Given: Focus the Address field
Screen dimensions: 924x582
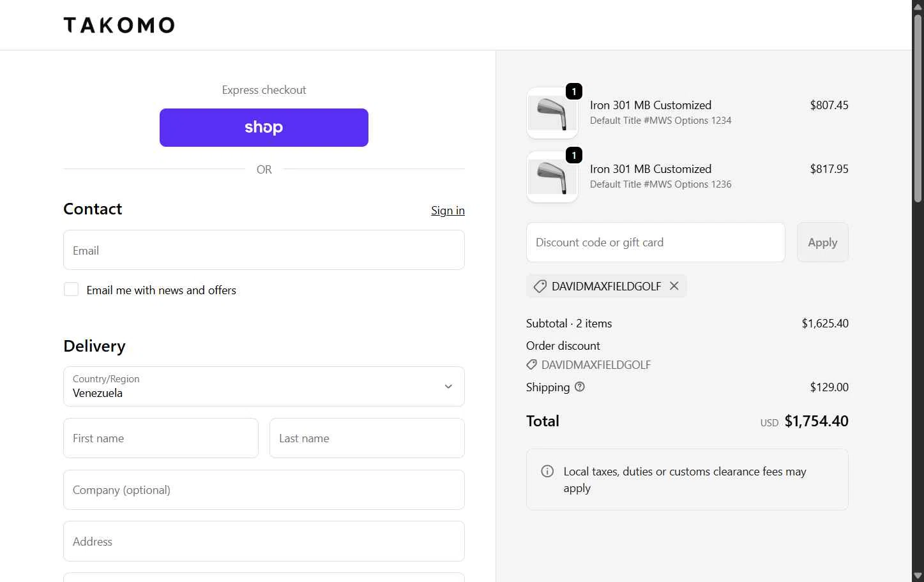Looking at the screenshot, I should point(264,542).
